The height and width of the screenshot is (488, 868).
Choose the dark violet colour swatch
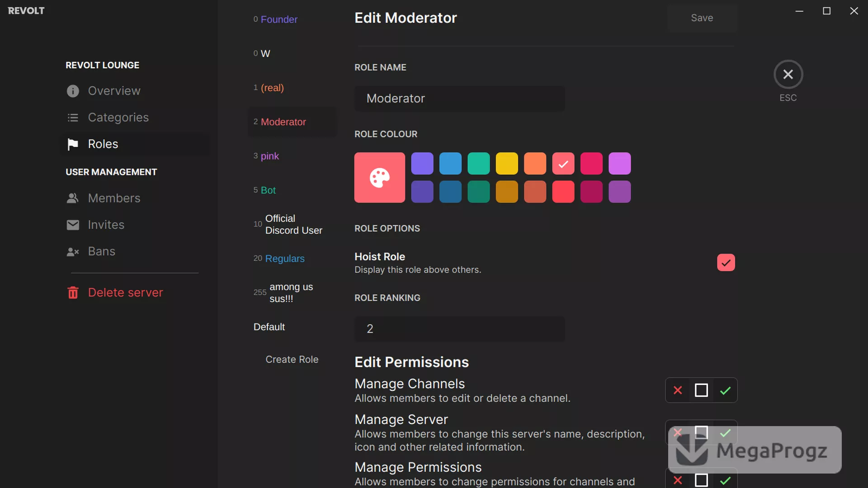tap(620, 192)
